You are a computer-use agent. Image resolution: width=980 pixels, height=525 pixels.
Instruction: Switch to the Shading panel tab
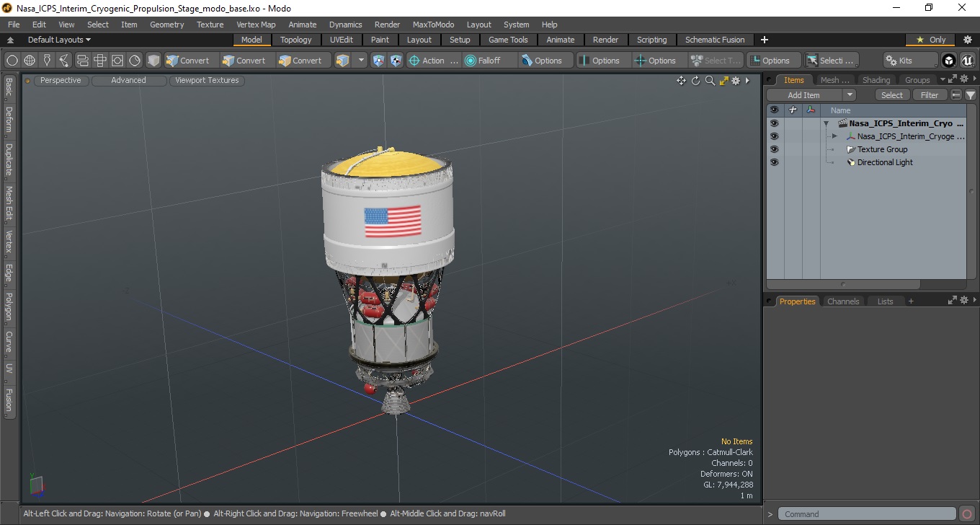coord(876,80)
